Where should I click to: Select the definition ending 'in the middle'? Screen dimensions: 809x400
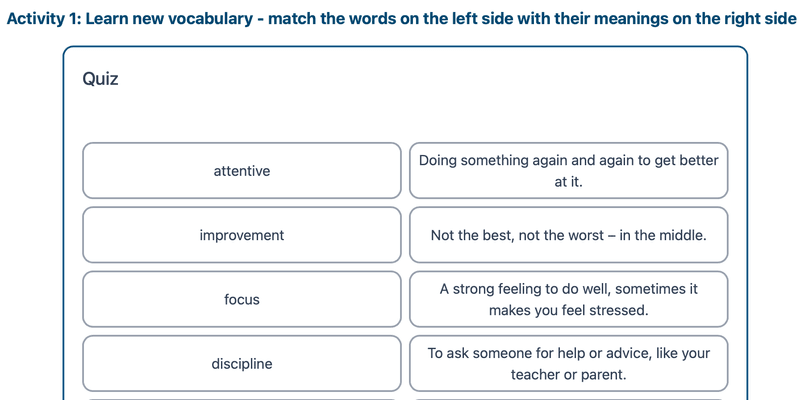click(x=568, y=235)
